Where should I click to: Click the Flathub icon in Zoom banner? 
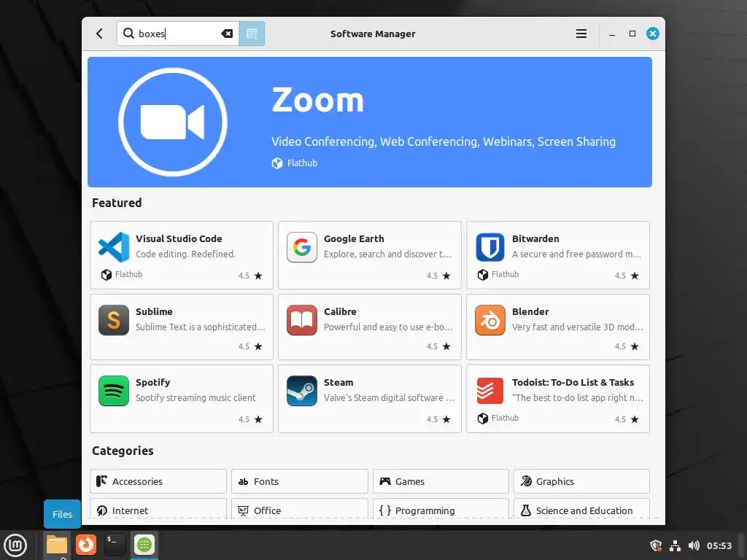point(277,163)
